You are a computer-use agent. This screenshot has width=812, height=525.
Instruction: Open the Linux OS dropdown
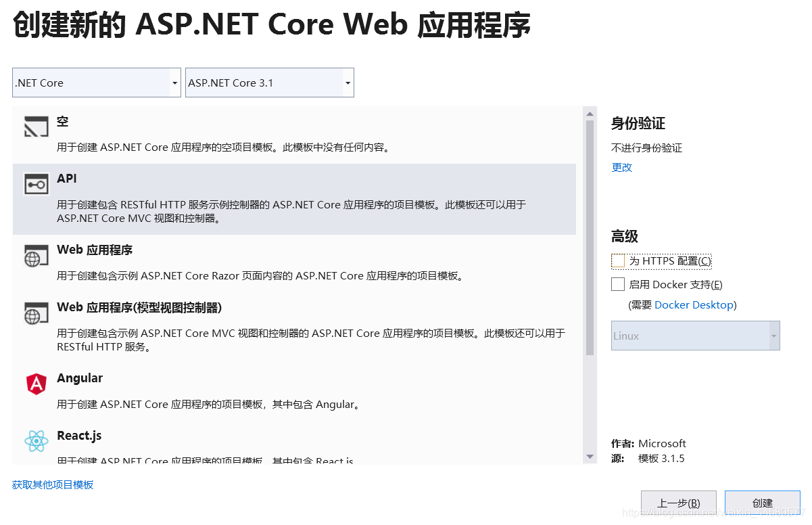[696, 336]
